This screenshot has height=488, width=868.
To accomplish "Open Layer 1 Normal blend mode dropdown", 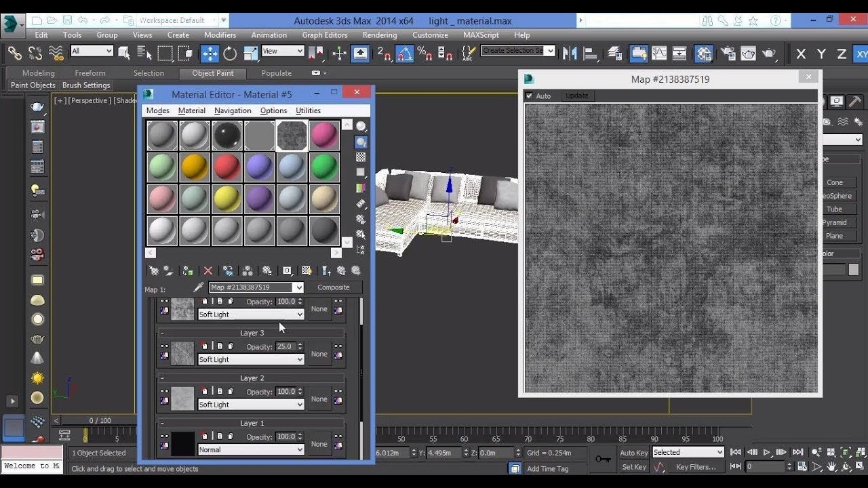I will point(251,450).
